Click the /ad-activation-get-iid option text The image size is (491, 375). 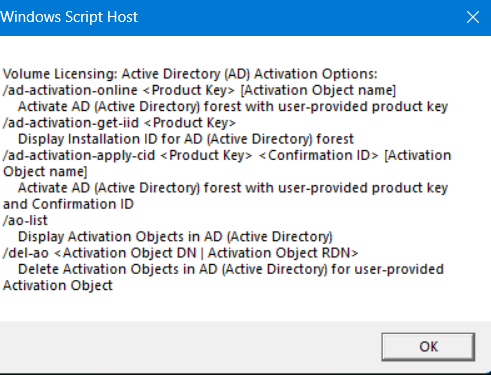71,123
